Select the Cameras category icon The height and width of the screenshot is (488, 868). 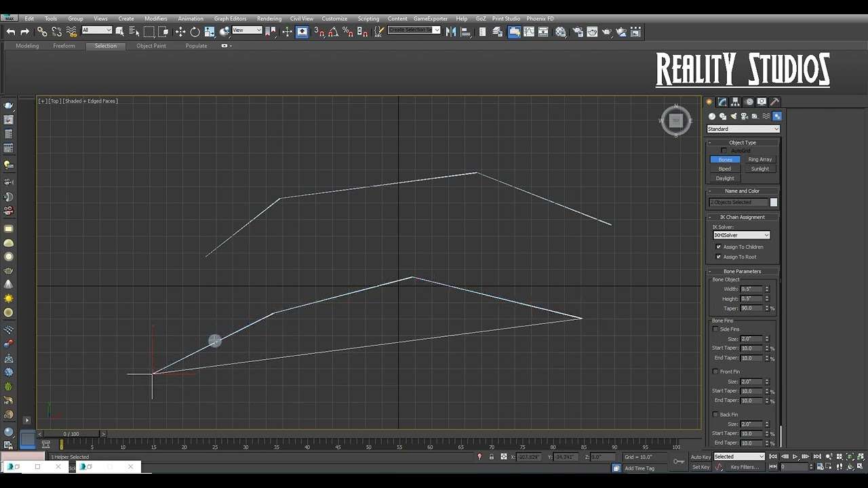745,117
